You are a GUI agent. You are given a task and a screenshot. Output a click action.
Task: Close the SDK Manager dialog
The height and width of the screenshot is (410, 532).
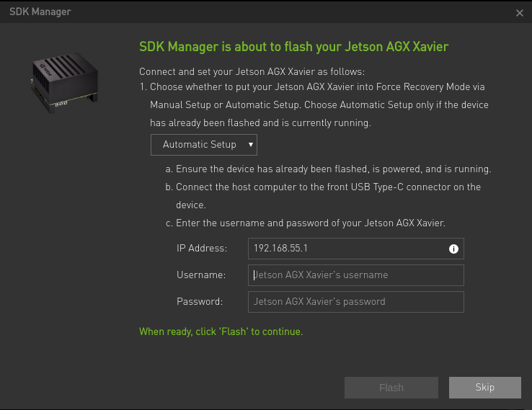pyautogui.click(x=520, y=13)
